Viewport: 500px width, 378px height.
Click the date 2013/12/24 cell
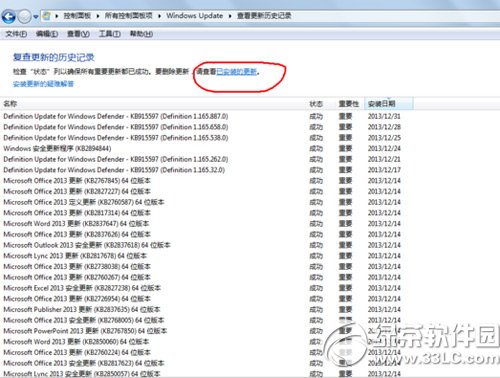pos(384,148)
